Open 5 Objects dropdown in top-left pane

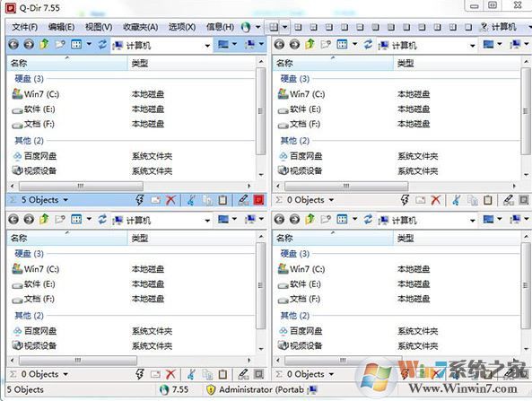pyautogui.click(x=65, y=200)
